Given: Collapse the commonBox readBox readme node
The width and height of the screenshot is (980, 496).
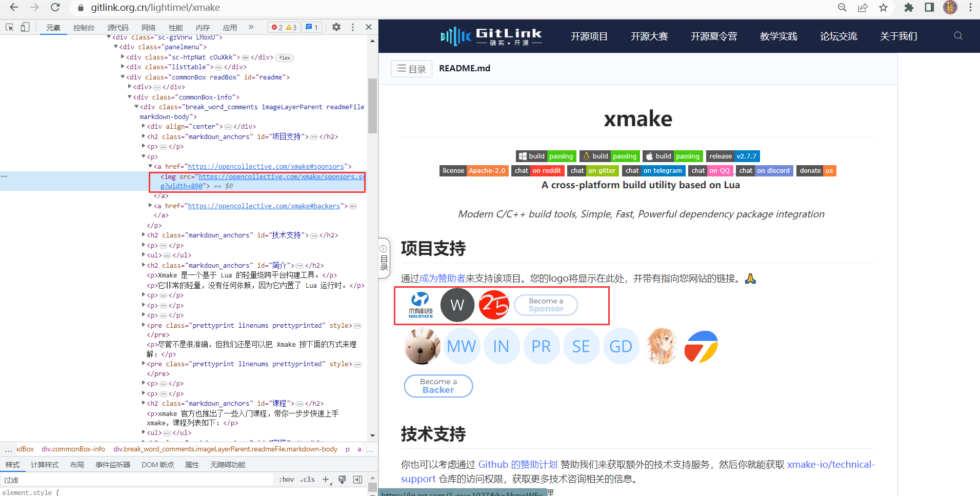Looking at the screenshot, I should (123, 77).
